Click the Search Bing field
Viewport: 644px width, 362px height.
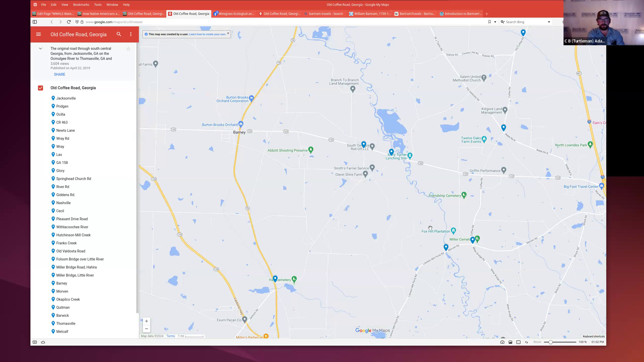526,22
